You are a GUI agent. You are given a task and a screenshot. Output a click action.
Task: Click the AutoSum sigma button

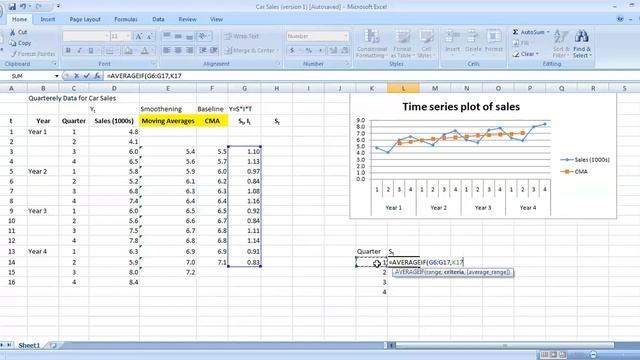(x=530, y=32)
